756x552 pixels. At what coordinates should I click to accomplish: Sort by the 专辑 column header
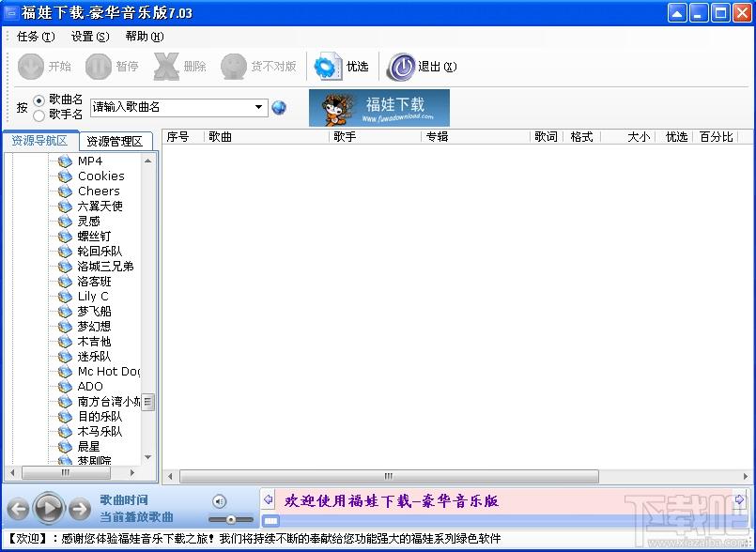(476, 137)
